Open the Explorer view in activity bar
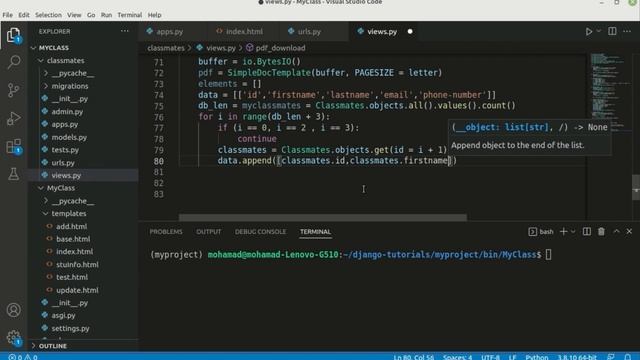The width and height of the screenshot is (640, 360). [x=13, y=35]
